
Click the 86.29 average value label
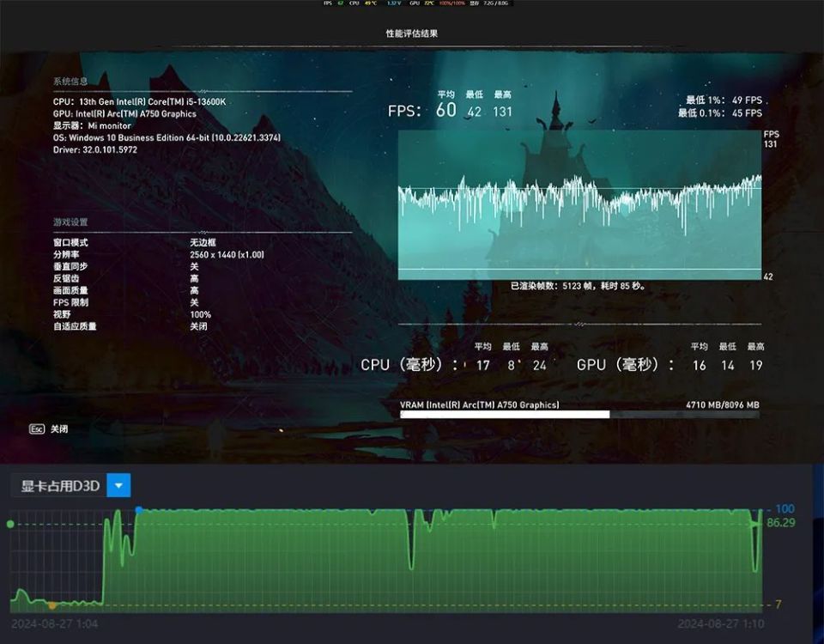780,523
